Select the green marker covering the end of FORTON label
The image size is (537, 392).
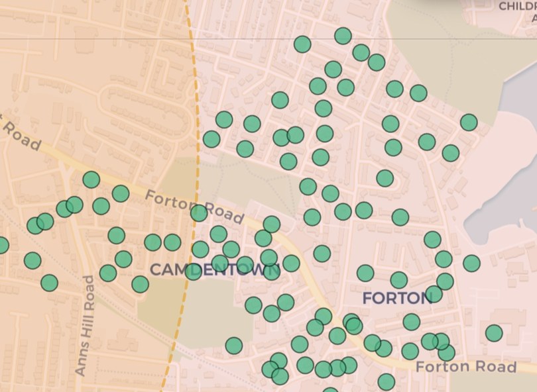click(x=434, y=294)
